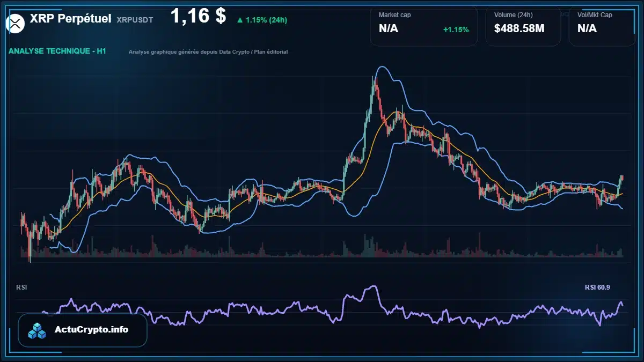Click the ActuCrypto.info badge
This screenshot has height=362, width=644.
83,330
